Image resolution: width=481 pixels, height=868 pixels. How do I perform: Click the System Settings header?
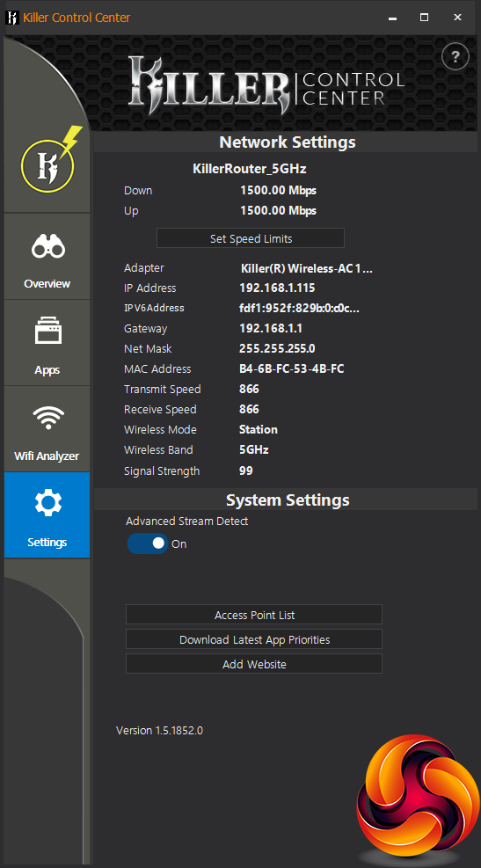pyautogui.click(x=288, y=500)
